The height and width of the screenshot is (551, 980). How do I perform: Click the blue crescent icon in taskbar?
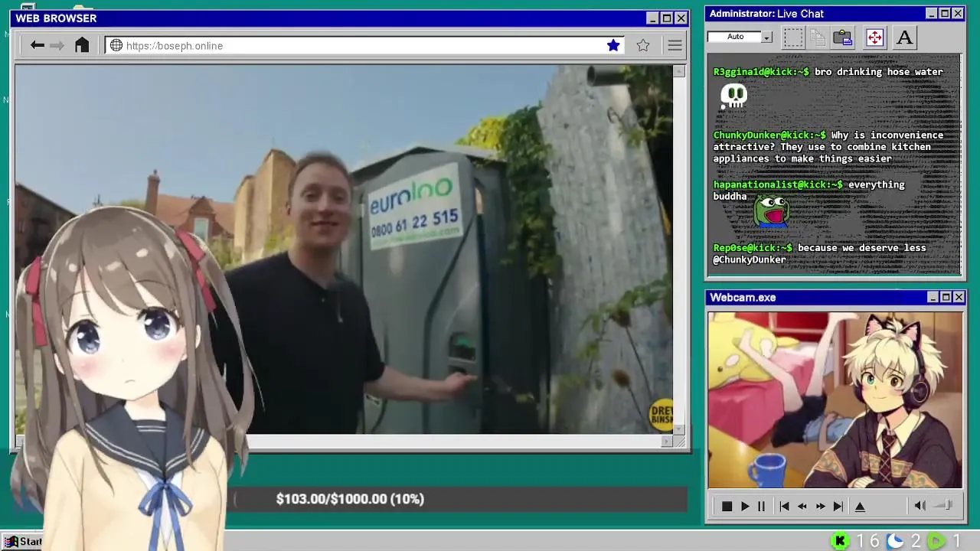(895, 541)
